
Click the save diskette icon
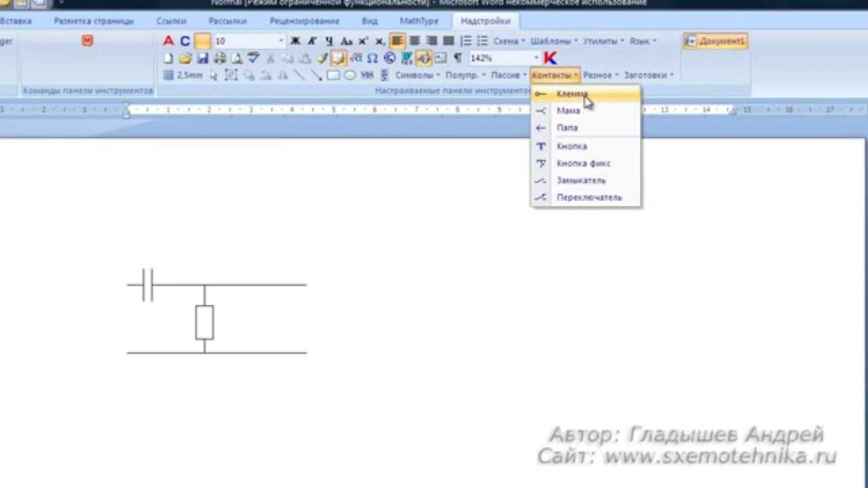[x=203, y=58]
